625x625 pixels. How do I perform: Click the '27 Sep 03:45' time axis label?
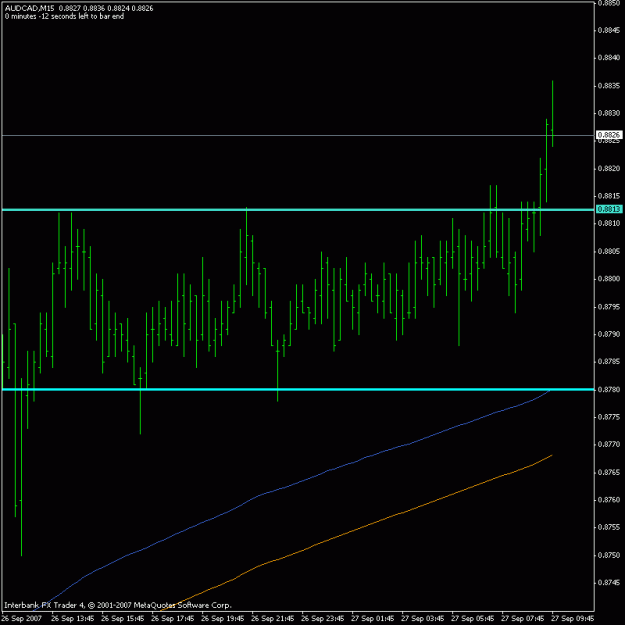tap(423, 618)
